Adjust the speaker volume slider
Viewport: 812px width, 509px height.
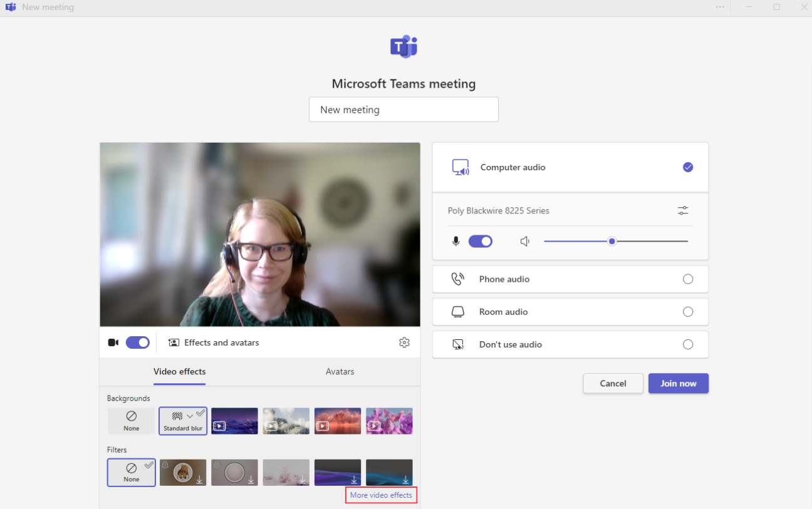point(612,242)
